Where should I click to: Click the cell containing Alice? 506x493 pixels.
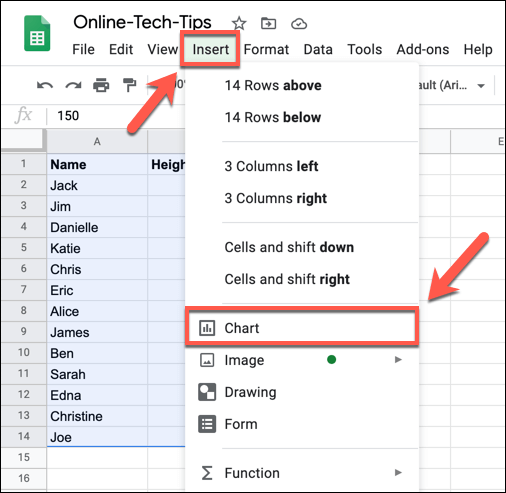pos(97,311)
